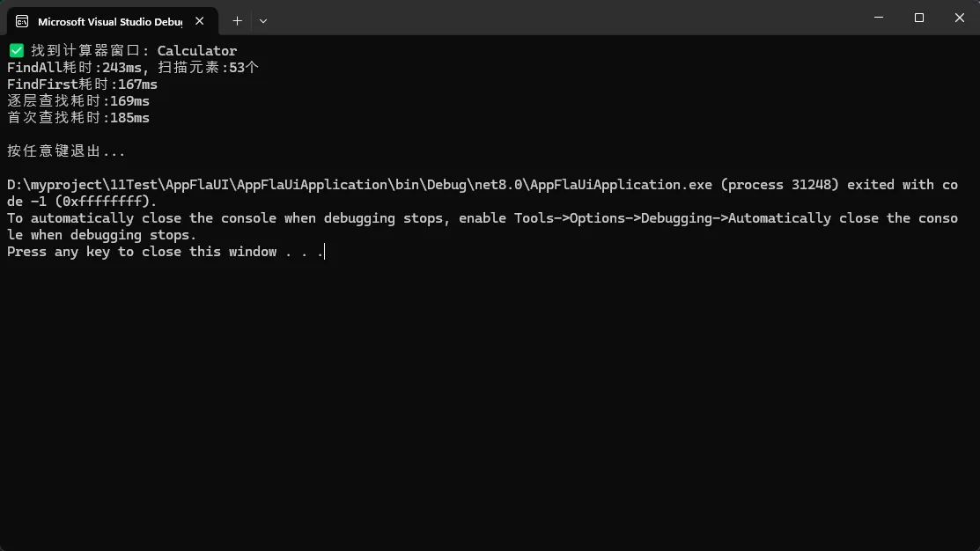
Task: Click the FindAll 243ms timing line
Action: (x=132, y=68)
